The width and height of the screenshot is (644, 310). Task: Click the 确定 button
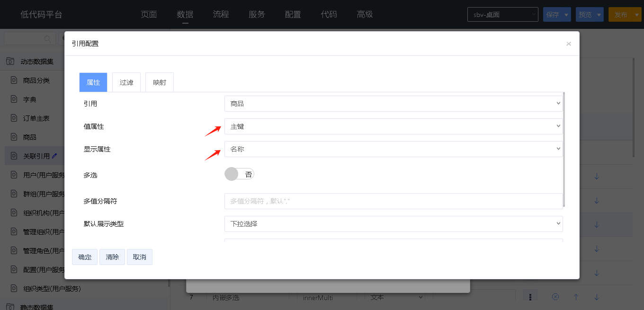85,257
